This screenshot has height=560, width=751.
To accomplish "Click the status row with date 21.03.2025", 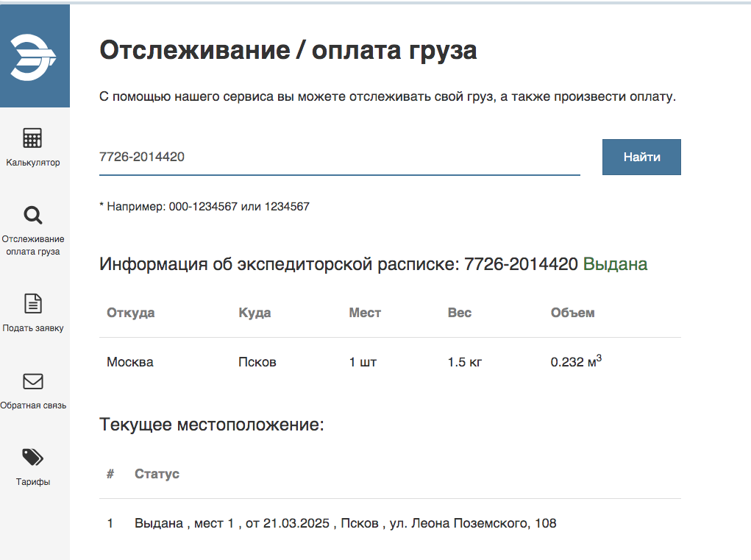I will tap(345, 524).
